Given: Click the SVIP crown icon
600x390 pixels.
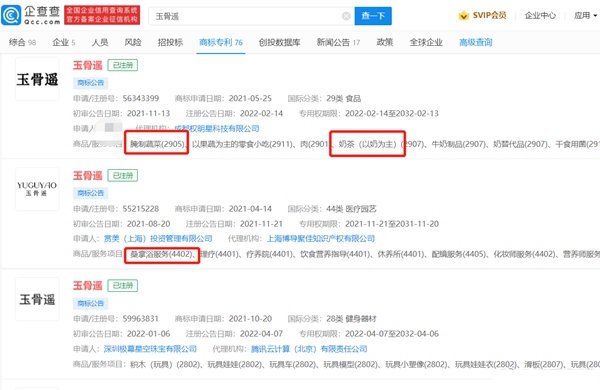Looking at the screenshot, I should [x=463, y=16].
